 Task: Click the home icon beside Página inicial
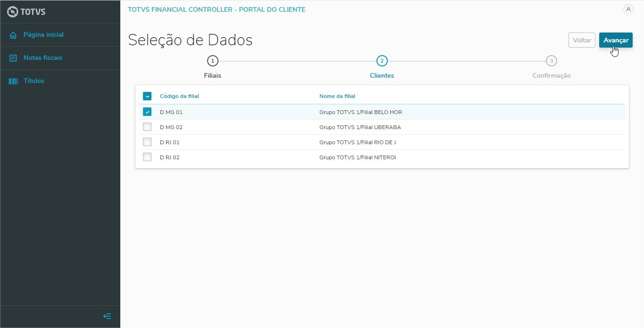point(13,35)
